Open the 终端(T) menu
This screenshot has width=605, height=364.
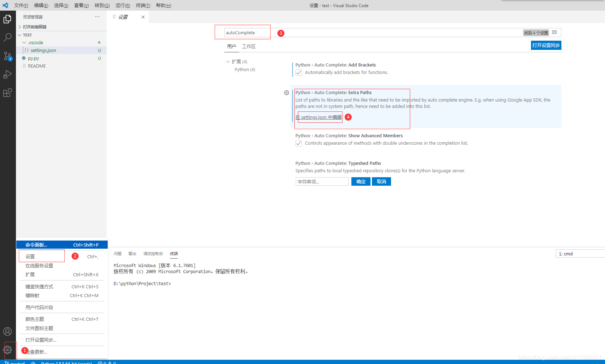(x=143, y=5)
